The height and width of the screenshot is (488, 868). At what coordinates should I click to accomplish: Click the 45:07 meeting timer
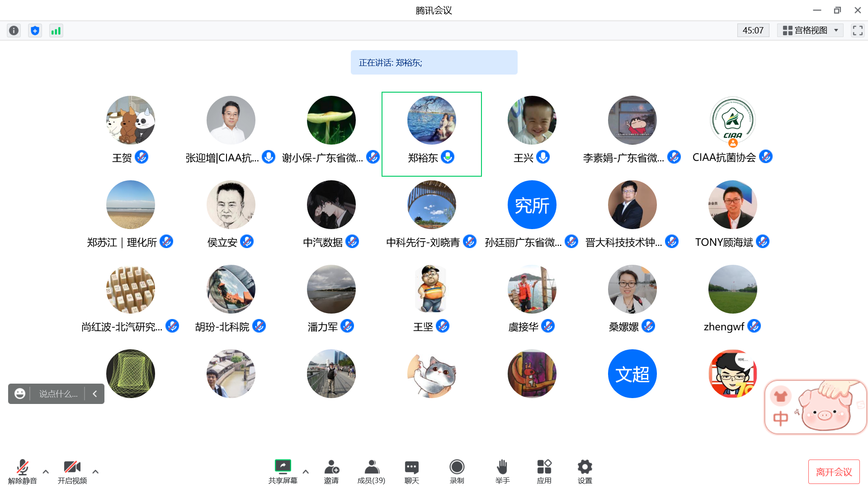point(753,30)
